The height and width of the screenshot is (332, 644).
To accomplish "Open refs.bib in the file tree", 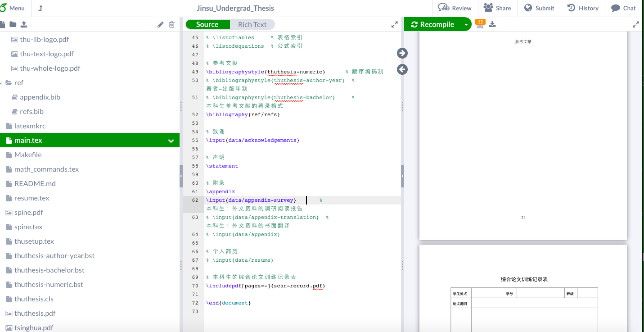I will click(32, 112).
